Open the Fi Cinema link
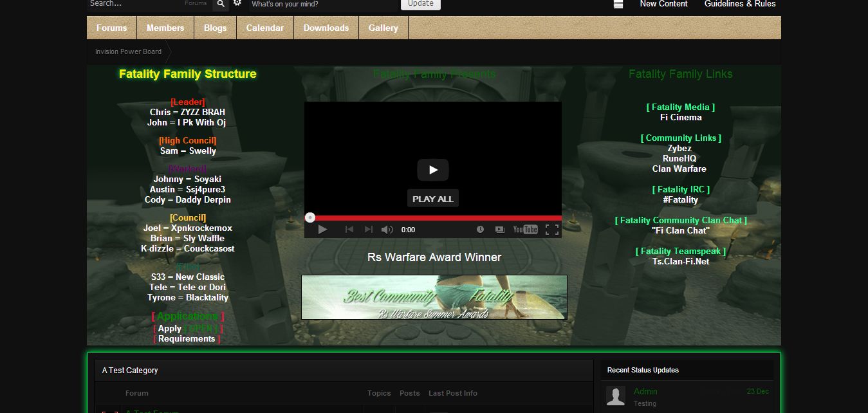This screenshot has width=868, height=413. point(681,118)
